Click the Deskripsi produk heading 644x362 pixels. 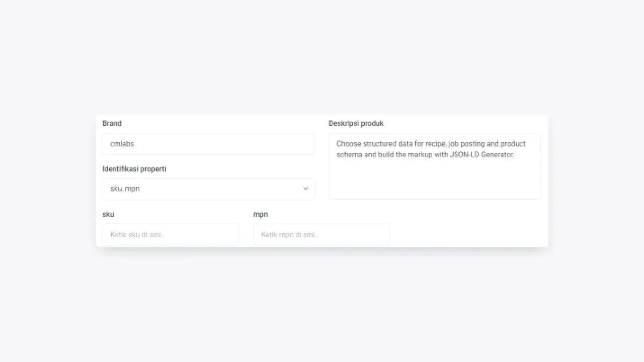(x=356, y=123)
